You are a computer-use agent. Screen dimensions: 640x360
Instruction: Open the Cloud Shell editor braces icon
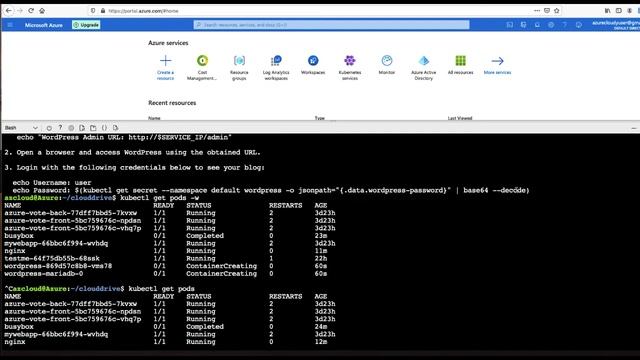[x=104, y=128]
